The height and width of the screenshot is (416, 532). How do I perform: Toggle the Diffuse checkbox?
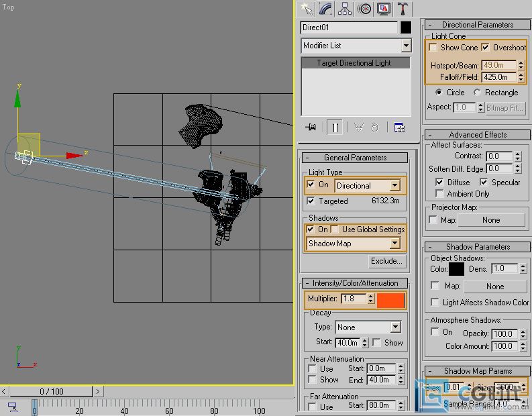[x=439, y=183]
